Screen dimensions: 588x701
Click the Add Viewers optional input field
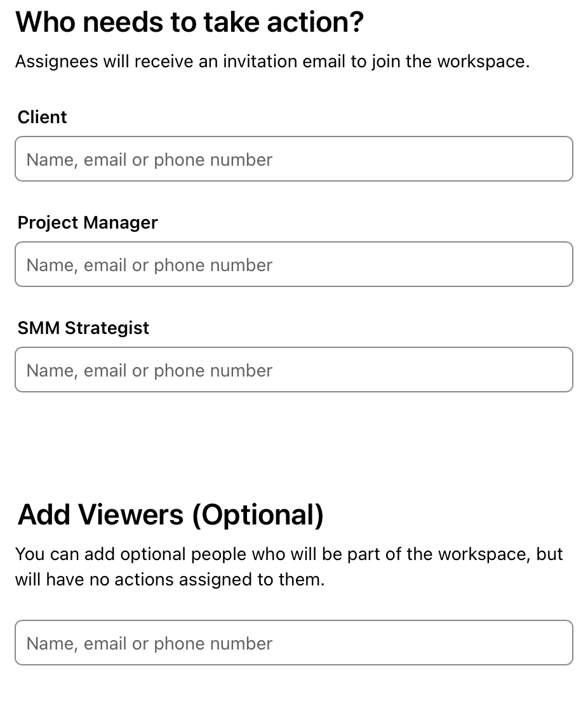tap(294, 643)
